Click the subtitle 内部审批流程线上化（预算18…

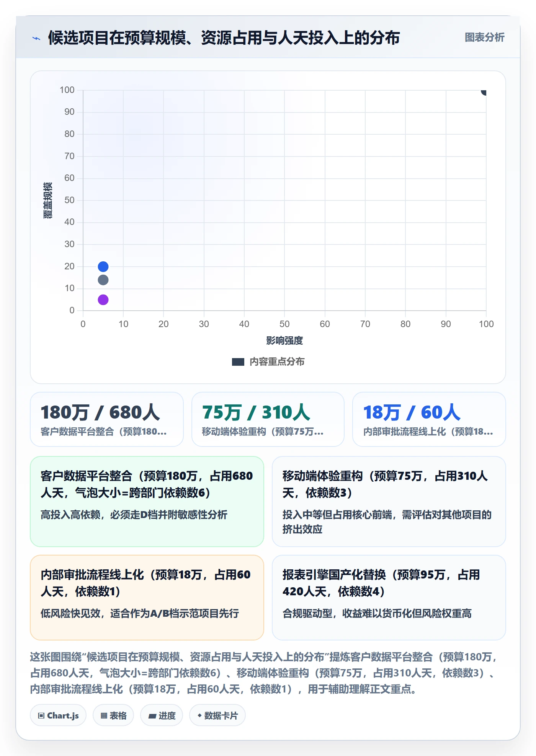(x=428, y=432)
